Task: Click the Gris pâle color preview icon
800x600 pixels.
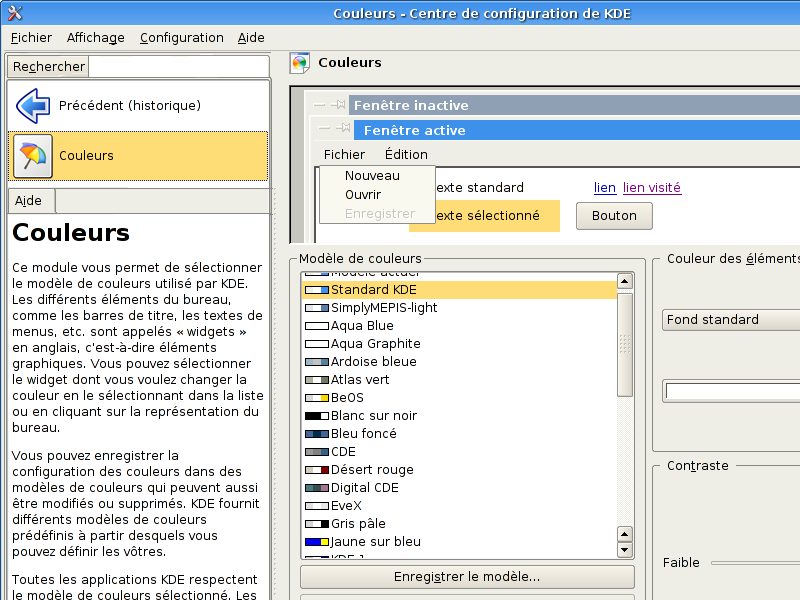Action: coord(317,524)
